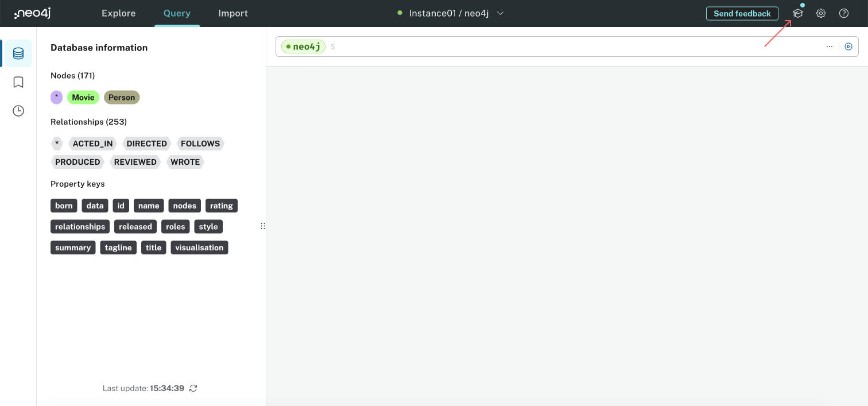View query history via clock icon
The height and width of the screenshot is (406, 868).
(x=17, y=110)
